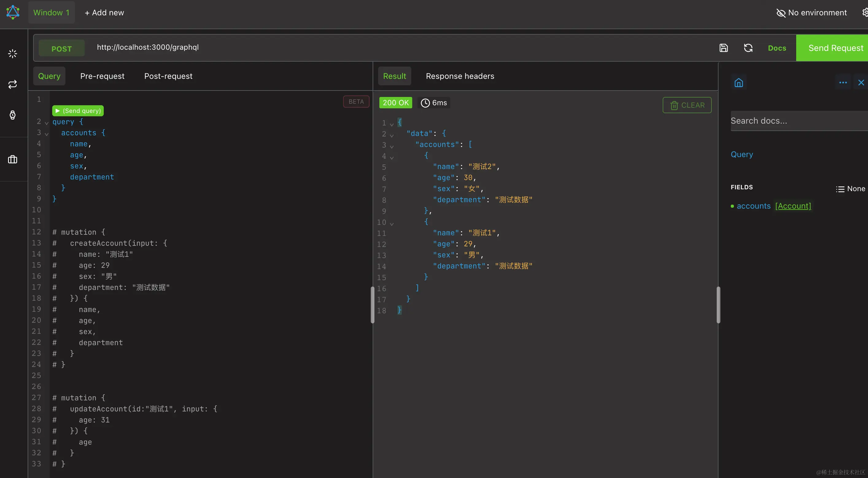Close the docs panel
This screenshot has height=478, width=868.
tap(861, 83)
